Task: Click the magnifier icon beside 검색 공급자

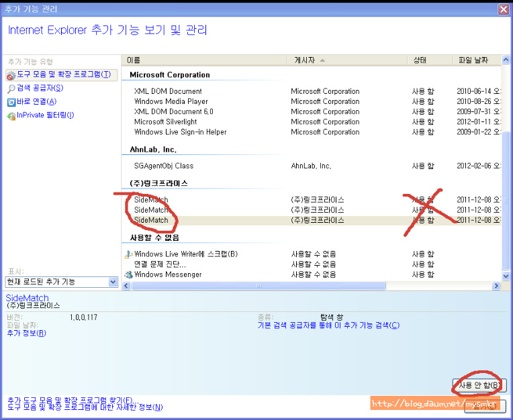Action: (11, 89)
